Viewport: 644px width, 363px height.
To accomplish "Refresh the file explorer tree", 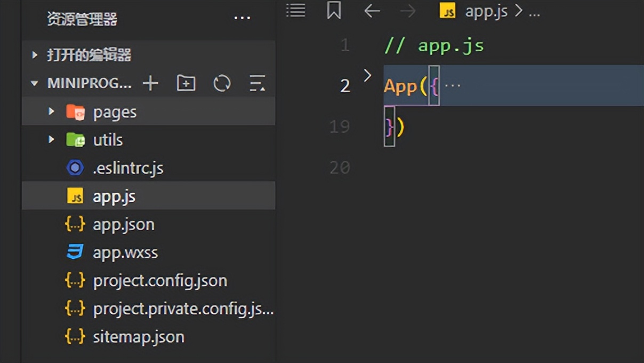I will point(222,83).
